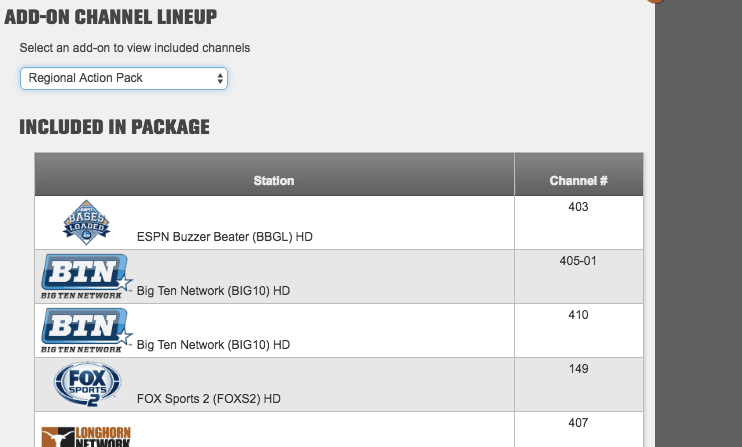Click the Included In Package heading
The image size is (742, 447).
coord(115,127)
